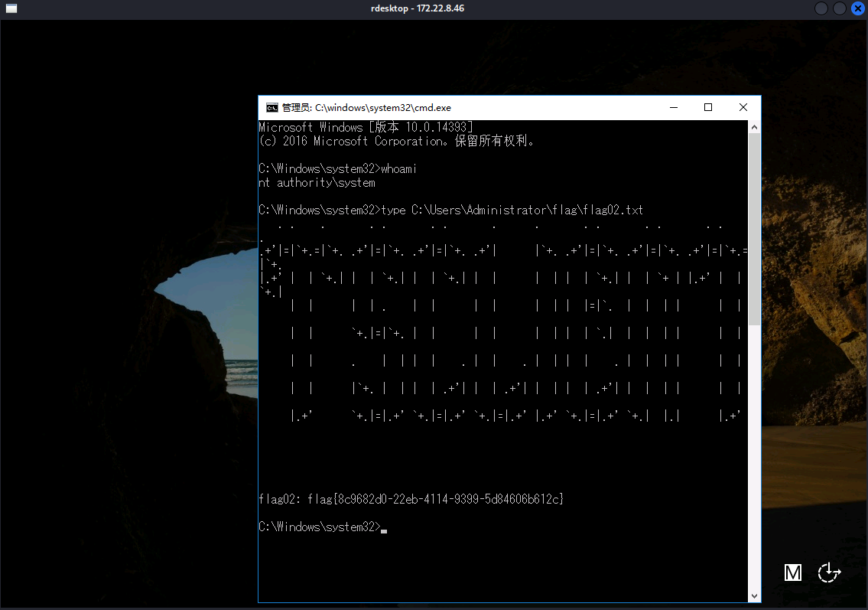This screenshot has width=868, height=610.
Task: Click the cmd window title text
Action: coord(366,108)
